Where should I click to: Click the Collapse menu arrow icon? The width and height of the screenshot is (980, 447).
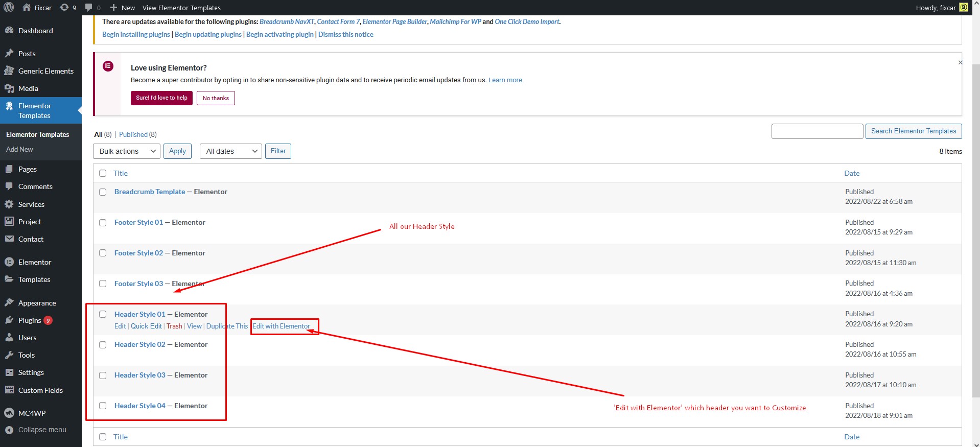(x=9, y=430)
